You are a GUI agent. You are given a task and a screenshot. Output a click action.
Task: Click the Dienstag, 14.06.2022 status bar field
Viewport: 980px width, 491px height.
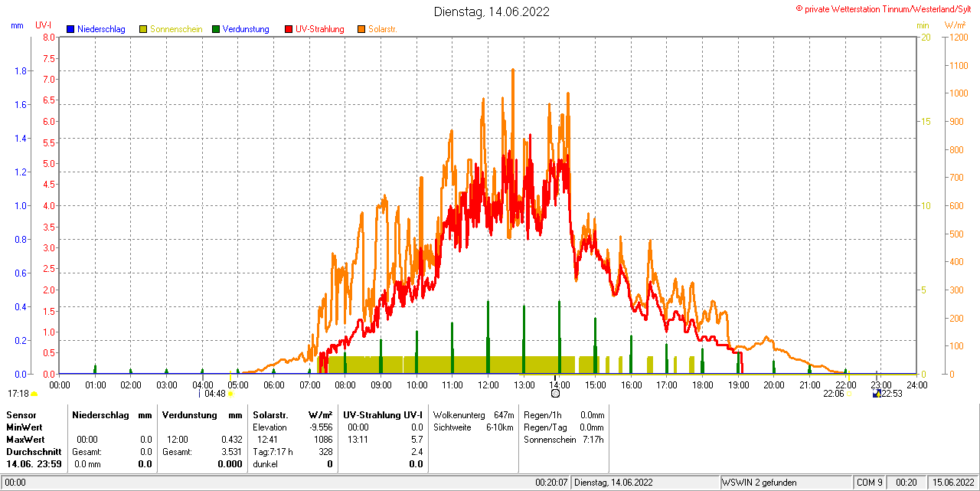pyautogui.click(x=645, y=483)
